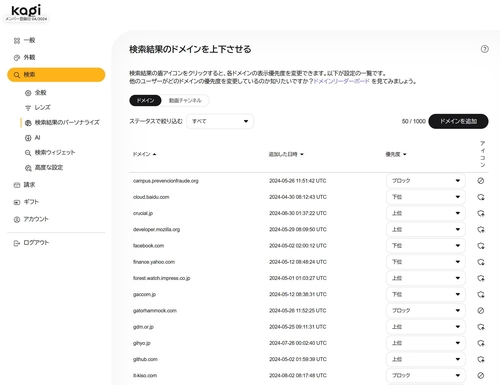Image resolution: width=500 pixels, height=385 pixels.
Task: Click the reset icon for cloud.baidu.com
Action: [480, 197]
